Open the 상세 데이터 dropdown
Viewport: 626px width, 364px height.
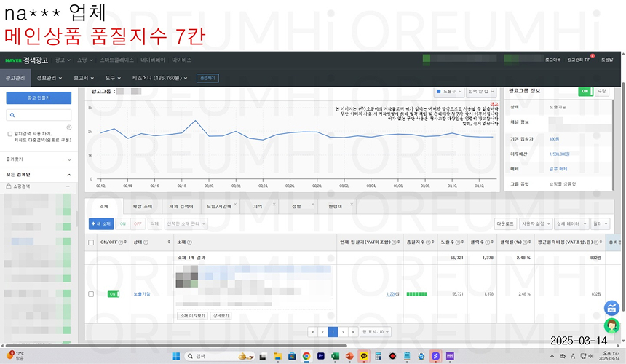571,224
